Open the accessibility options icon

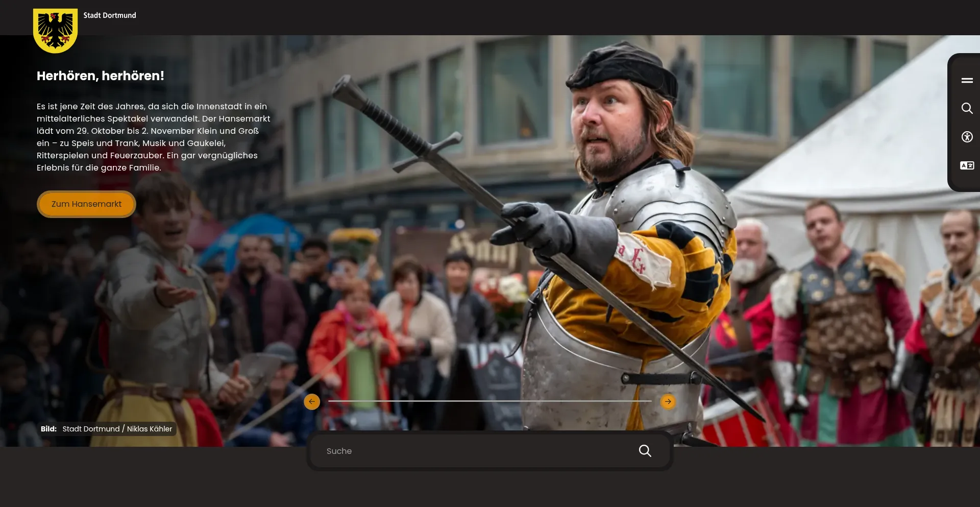pos(967,137)
